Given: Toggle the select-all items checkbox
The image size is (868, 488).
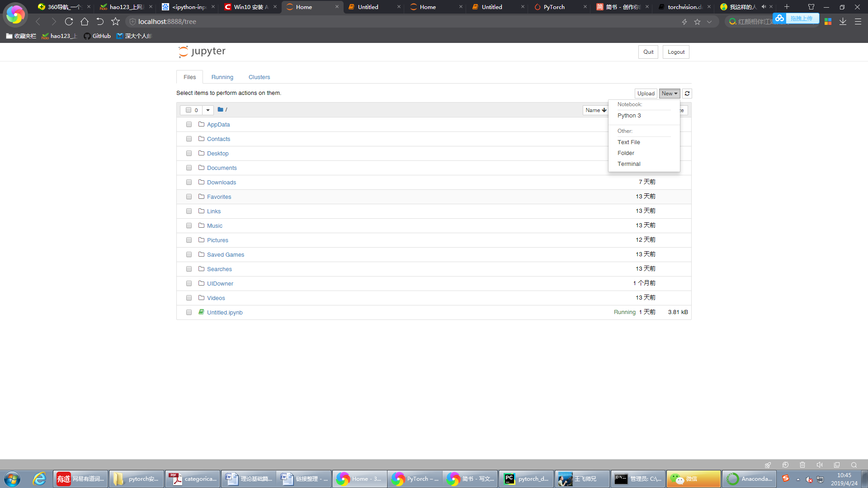Looking at the screenshot, I should [189, 110].
